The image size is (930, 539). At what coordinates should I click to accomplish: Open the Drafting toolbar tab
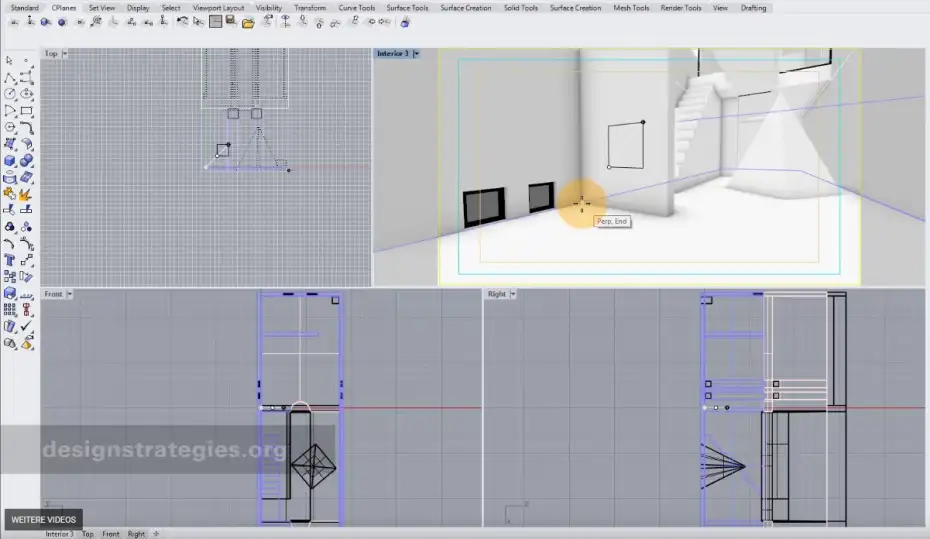click(753, 8)
